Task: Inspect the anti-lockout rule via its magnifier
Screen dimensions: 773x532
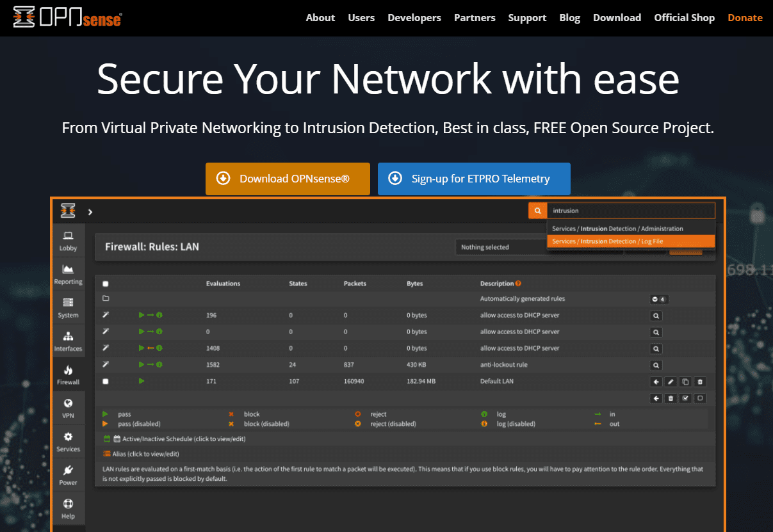Action: [x=656, y=366]
